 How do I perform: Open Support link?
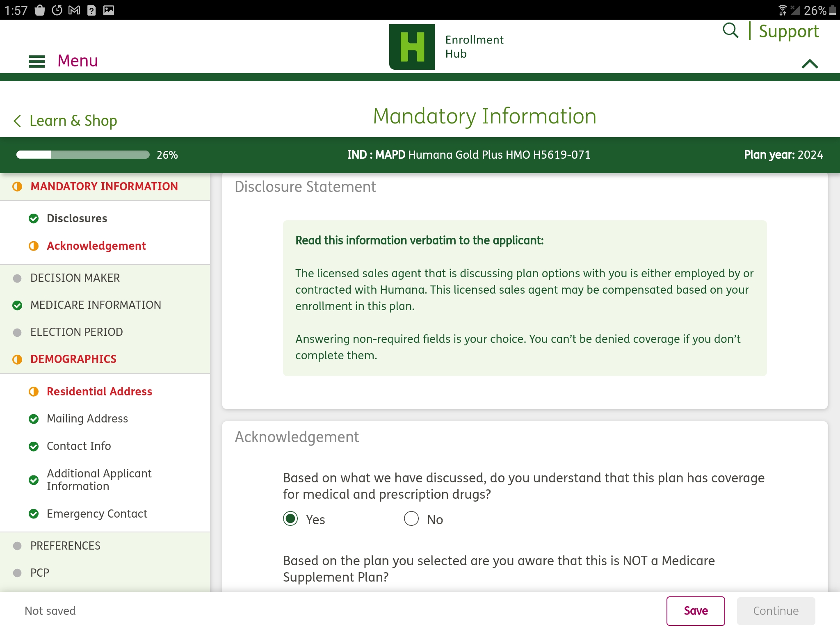pyautogui.click(x=789, y=31)
